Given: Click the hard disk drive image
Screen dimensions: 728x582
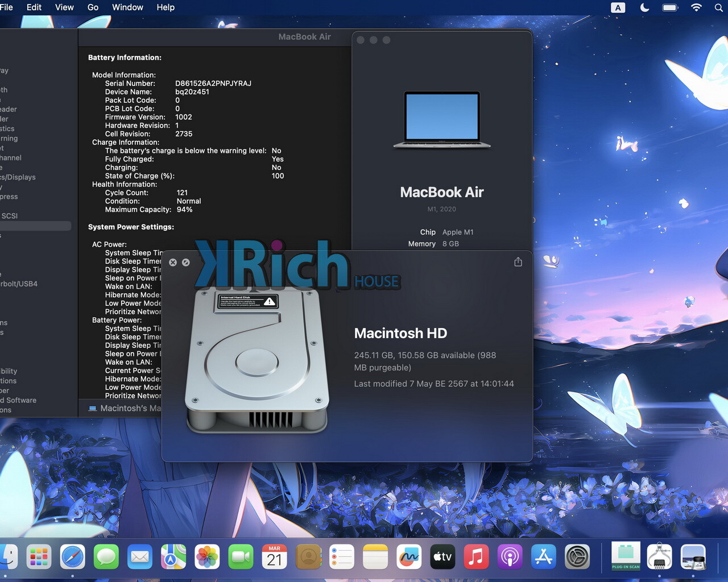Looking at the screenshot, I should 257,360.
